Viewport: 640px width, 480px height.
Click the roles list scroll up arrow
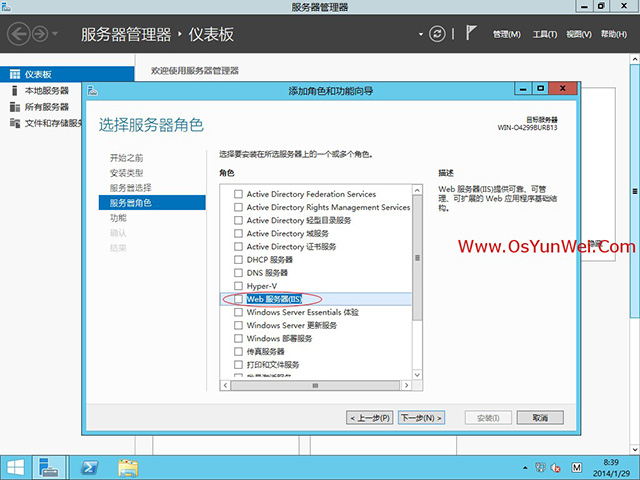[x=417, y=190]
